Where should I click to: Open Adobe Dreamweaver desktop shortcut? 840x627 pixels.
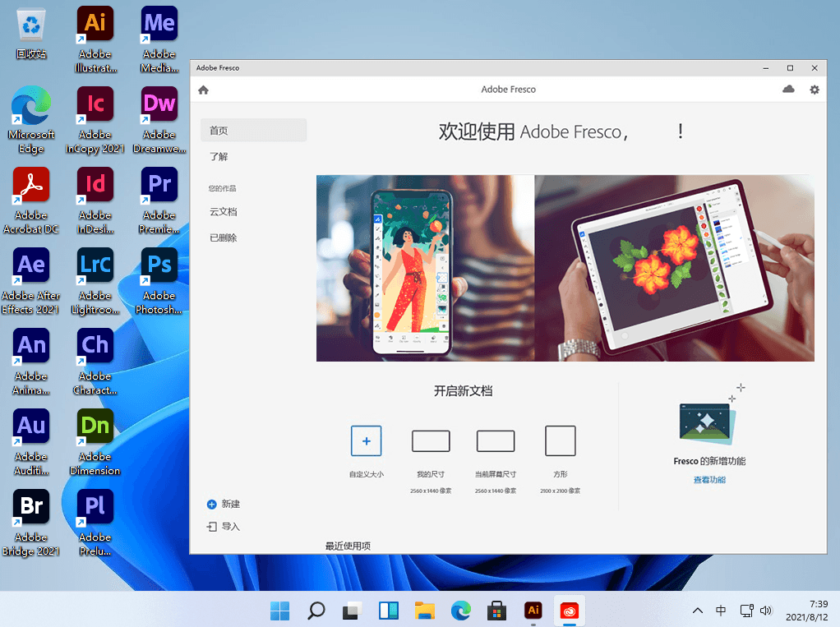(x=159, y=121)
